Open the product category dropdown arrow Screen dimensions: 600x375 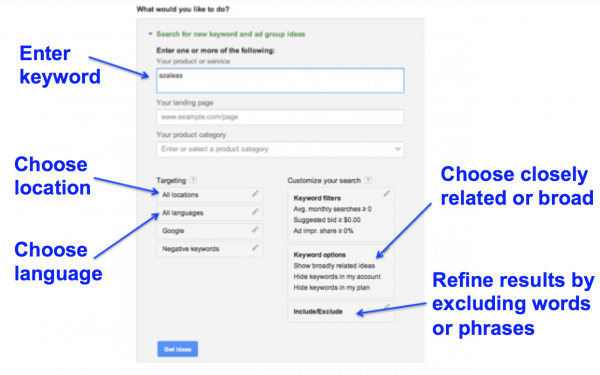pos(398,149)
